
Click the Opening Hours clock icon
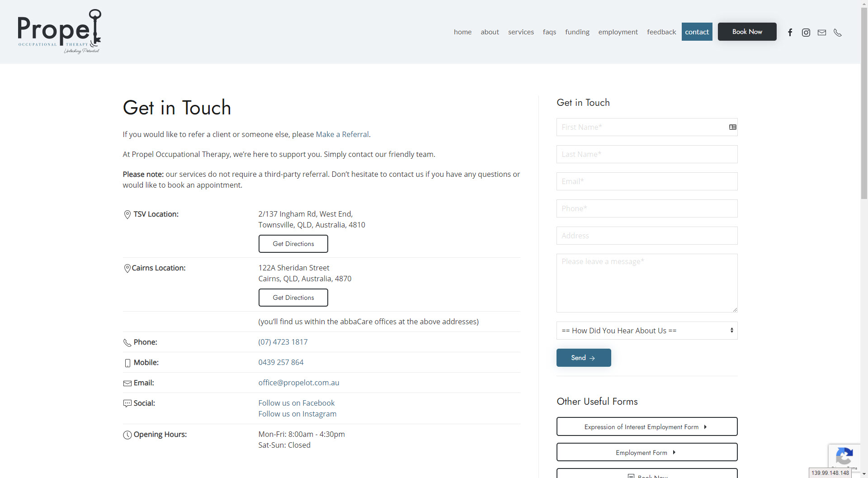coord(127,435)
